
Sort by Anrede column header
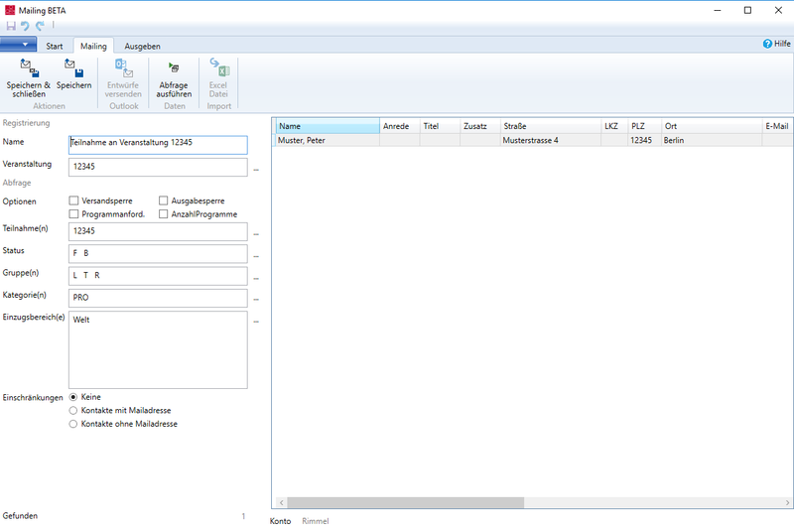(x=400, y=126)
